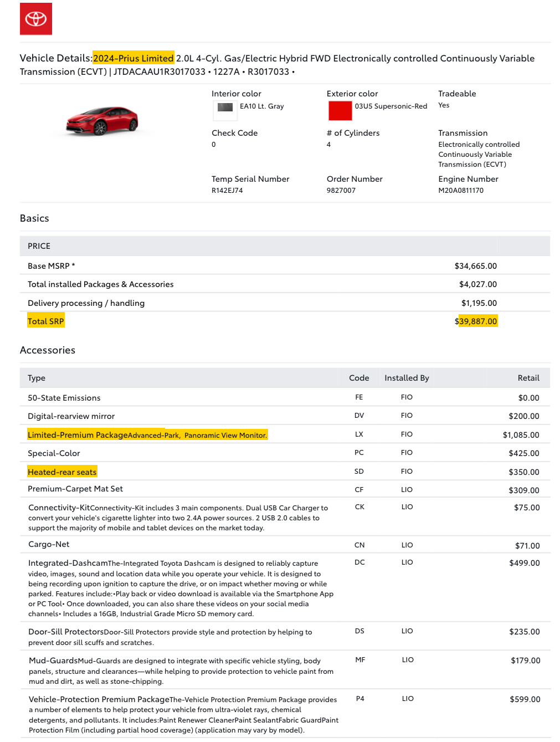560x742 pixels.
Task: Click 'Total installed Packages & Accessories' label
Action: [x=101, y=284]
